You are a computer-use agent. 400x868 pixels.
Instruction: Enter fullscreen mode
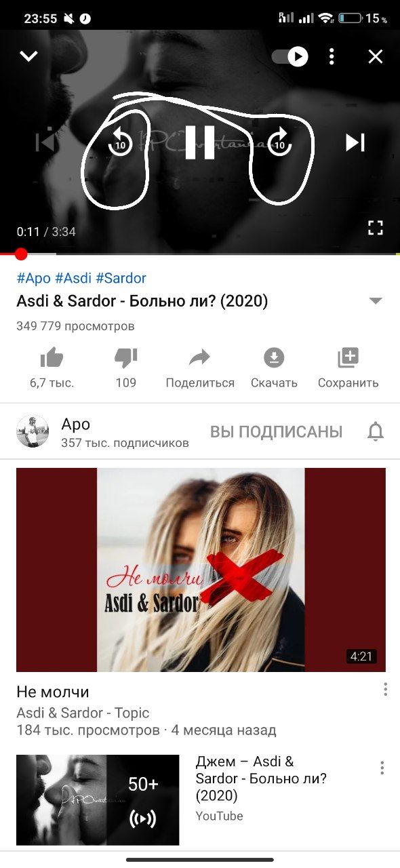click(x=376, y=227)
